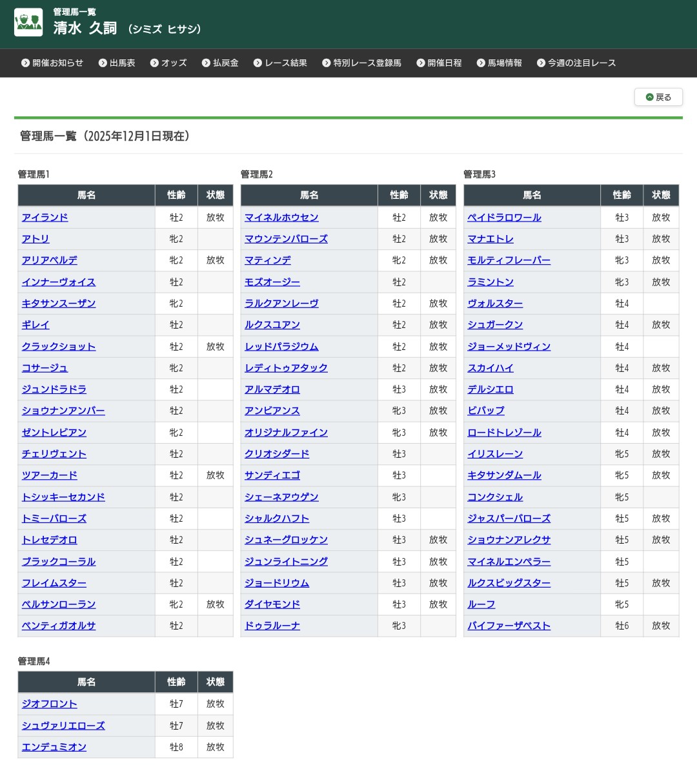Viewport: 697px width, 784px height.
Task: Open horse マイネルホウセン link
Action: pyautogui.click(x=281, y=218)
